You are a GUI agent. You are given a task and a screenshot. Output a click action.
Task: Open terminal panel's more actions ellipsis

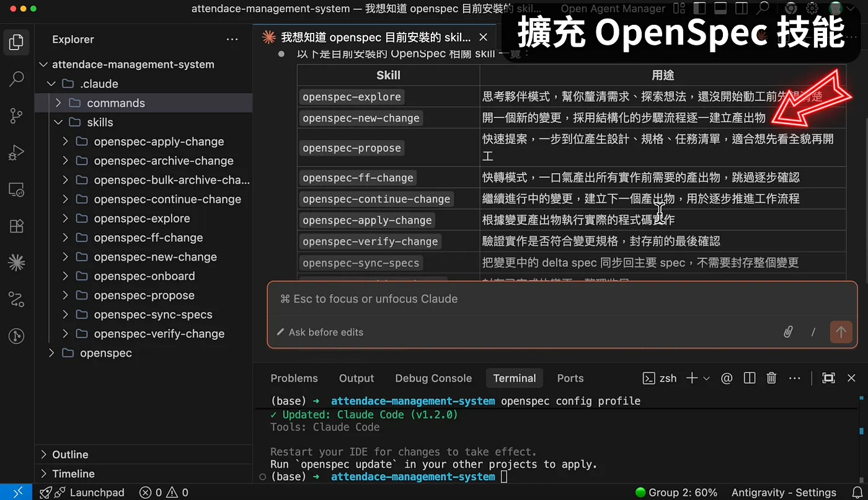(795, 378)
